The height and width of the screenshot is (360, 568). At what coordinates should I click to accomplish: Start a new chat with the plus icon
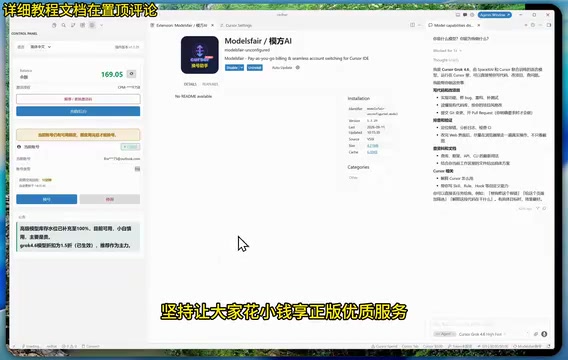[x=526, y=25]
